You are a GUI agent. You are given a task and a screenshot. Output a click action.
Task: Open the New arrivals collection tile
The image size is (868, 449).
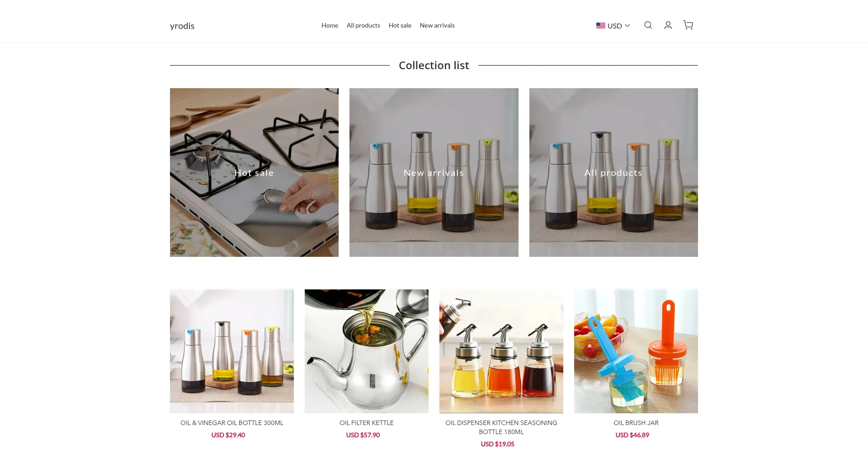point(434,172)
